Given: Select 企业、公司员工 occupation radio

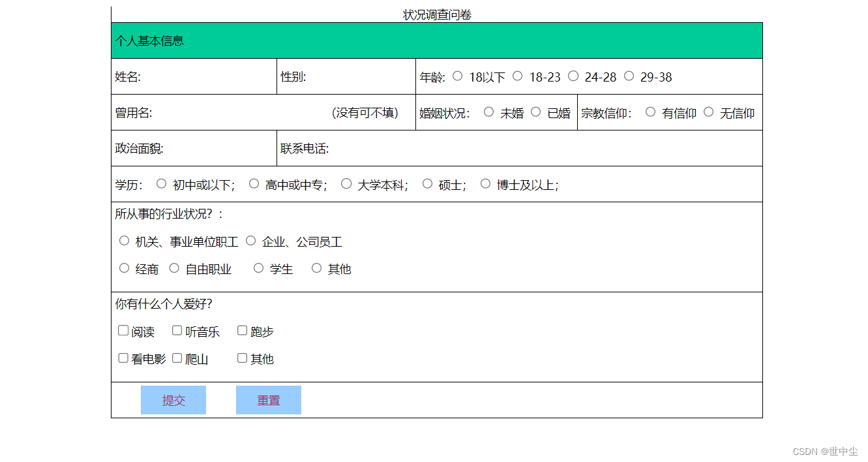Looking at the screenshot, I should [250, 241].
